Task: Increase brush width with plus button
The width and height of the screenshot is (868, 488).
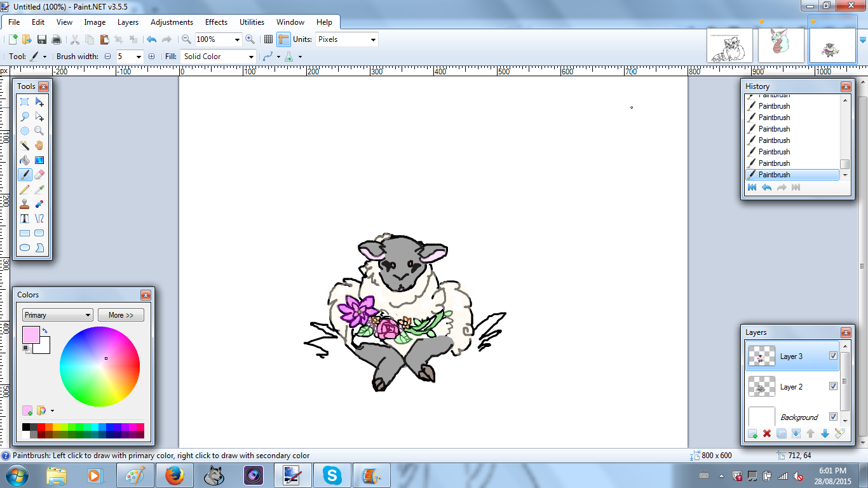Action: (151, 57)
